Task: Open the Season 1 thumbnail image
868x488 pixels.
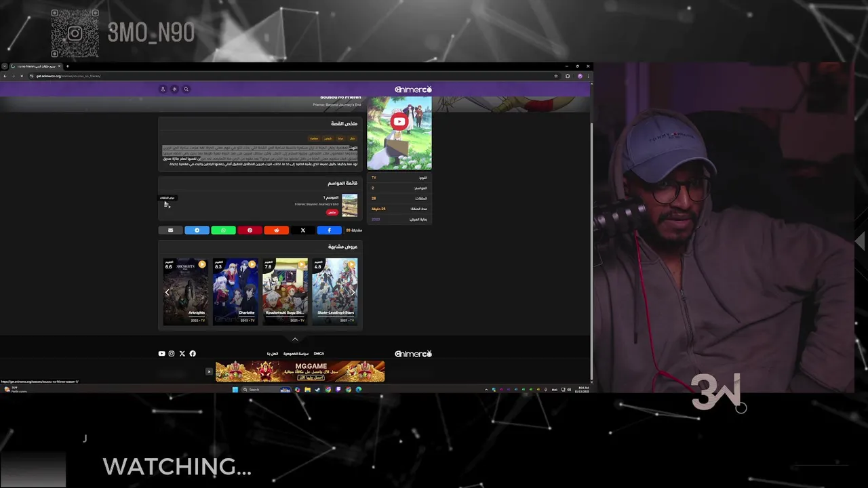Action: pos(349,205)
